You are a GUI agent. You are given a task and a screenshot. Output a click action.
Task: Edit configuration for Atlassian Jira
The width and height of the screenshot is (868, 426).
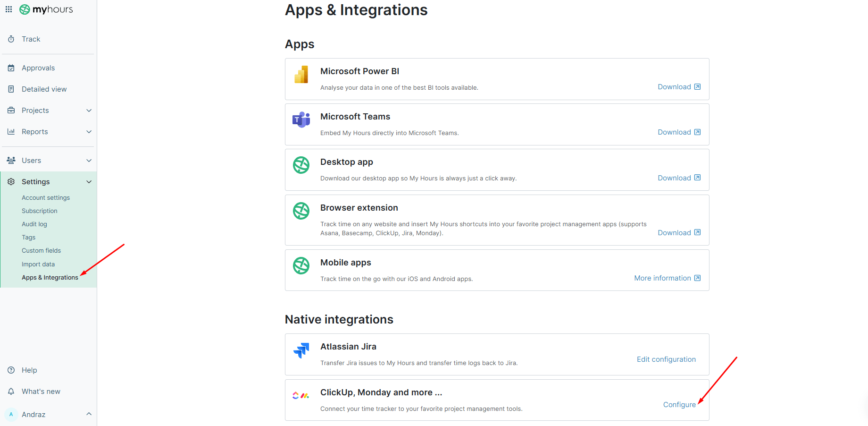[x=666, y=359]
